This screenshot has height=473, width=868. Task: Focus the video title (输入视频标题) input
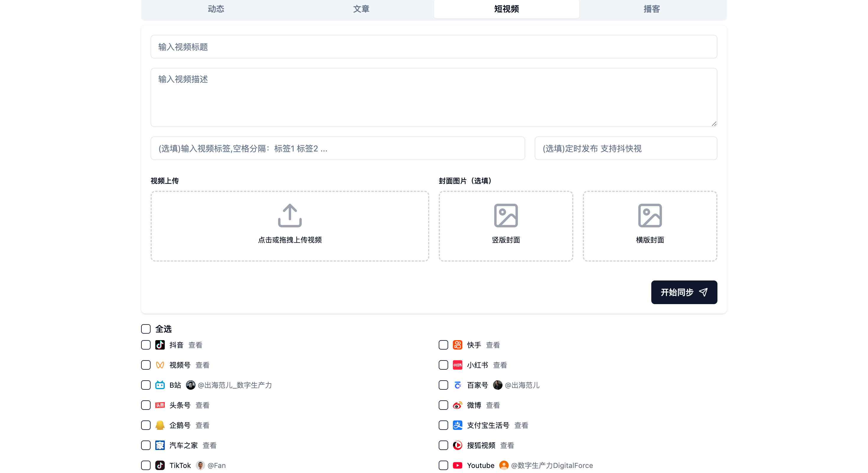(x=434, y=47)
